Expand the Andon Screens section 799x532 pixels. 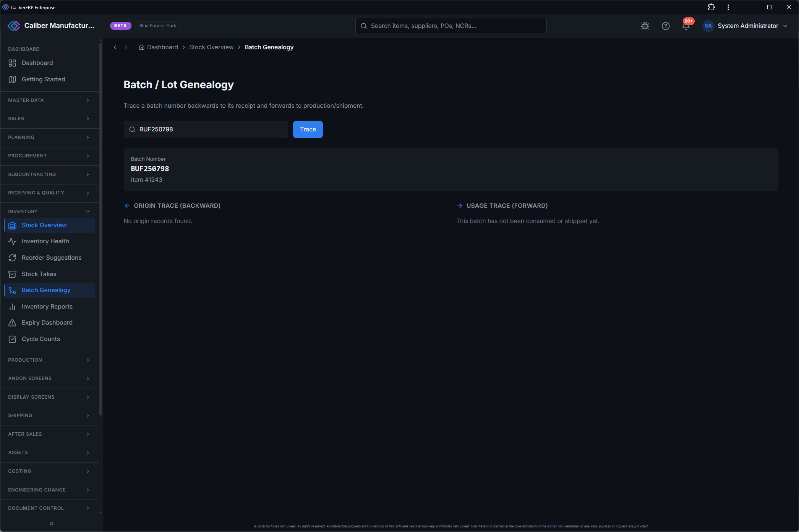[50, 378]
